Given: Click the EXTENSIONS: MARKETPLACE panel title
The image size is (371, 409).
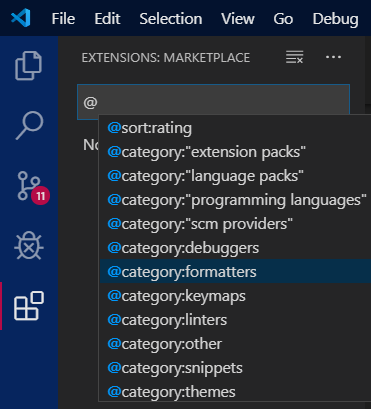Looking at the screenshot, I should point(166,58).
